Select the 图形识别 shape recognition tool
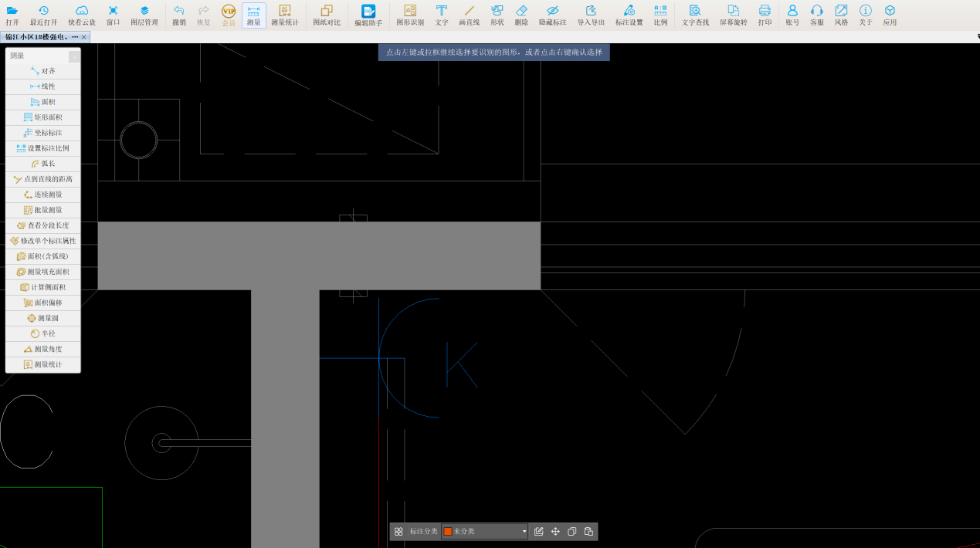This screenshot has width=980, height=548. [410, 15]
